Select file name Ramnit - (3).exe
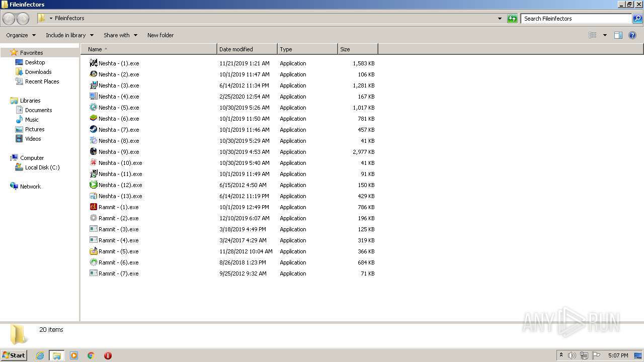The height and width of the screenshot is (362, 644). point(119,229)
